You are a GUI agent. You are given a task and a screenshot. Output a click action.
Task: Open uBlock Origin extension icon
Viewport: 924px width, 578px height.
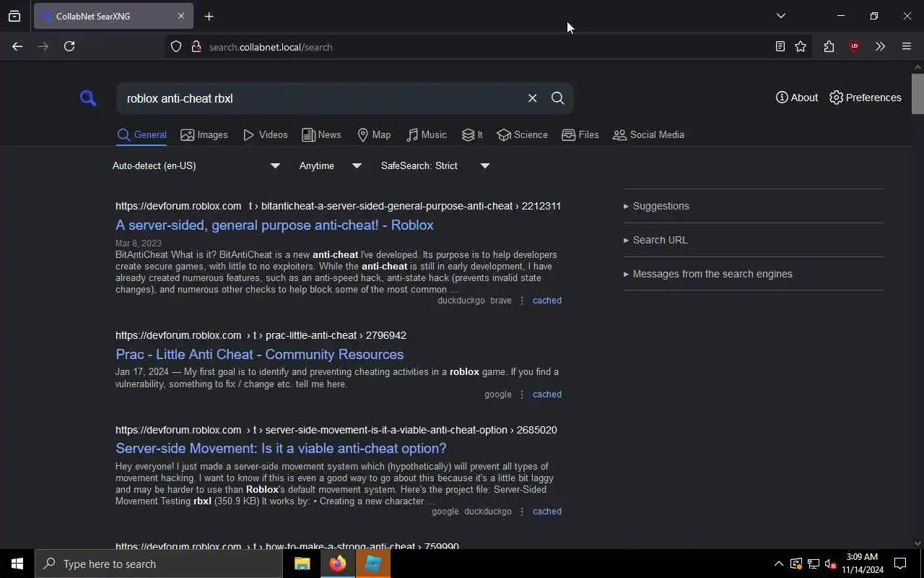[855, 46]
